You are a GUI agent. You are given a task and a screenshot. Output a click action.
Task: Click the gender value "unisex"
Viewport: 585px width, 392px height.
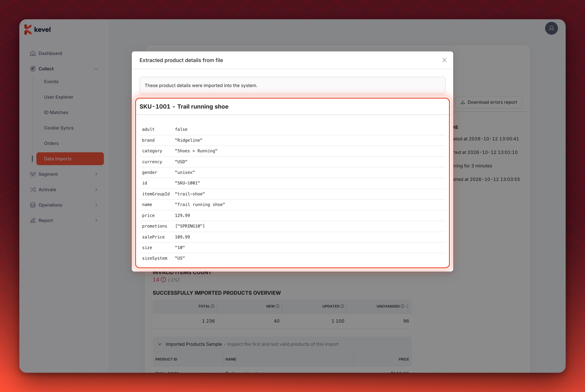(x=185, y=173)
